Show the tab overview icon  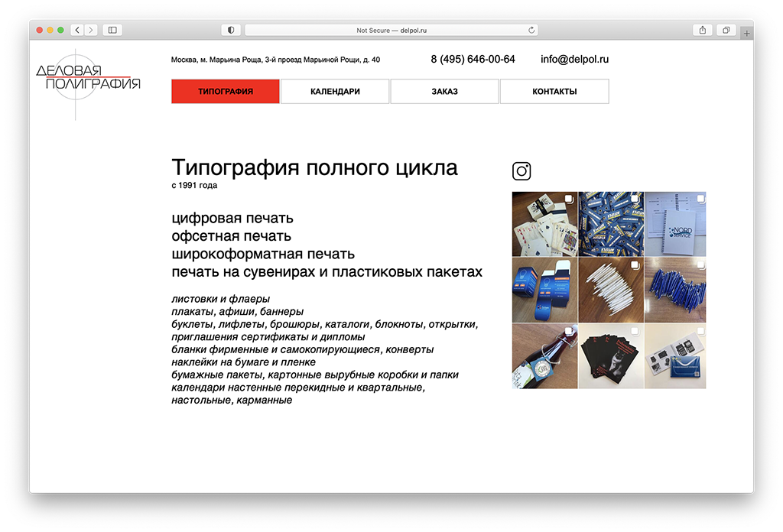pos(726,30)
